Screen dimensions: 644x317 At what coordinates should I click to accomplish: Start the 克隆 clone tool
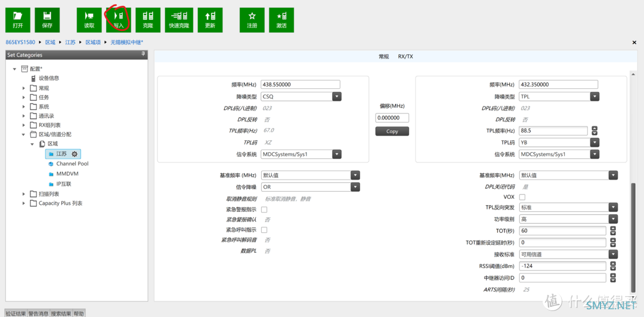[148, 20]
